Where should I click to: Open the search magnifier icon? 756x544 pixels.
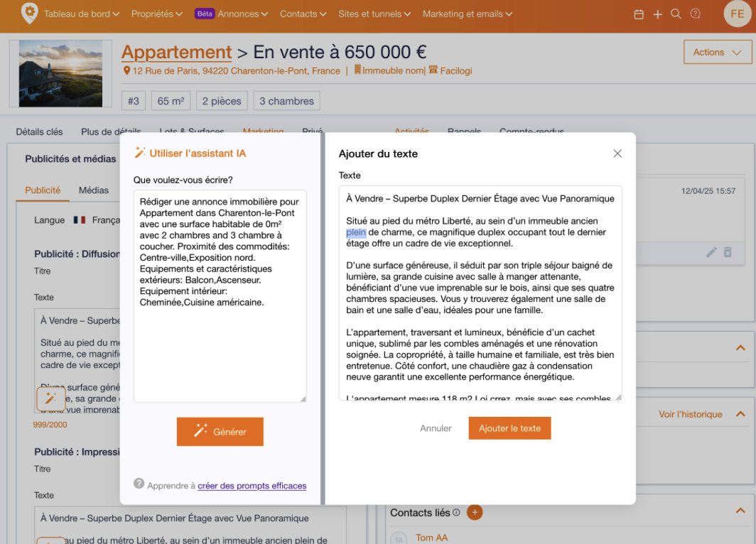click(676, 14)
